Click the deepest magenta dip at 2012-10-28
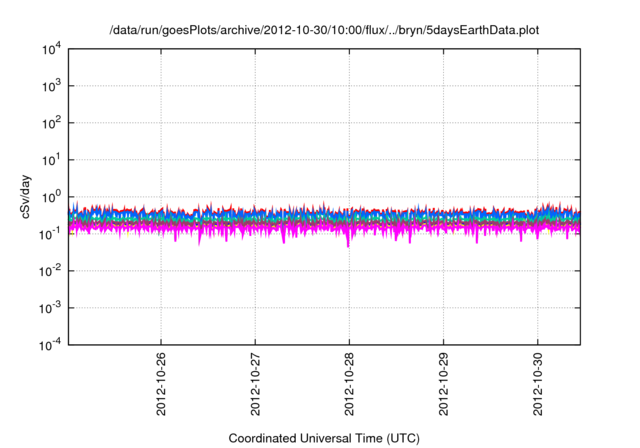Screen dimensions: 640x448 coord(348,243)
